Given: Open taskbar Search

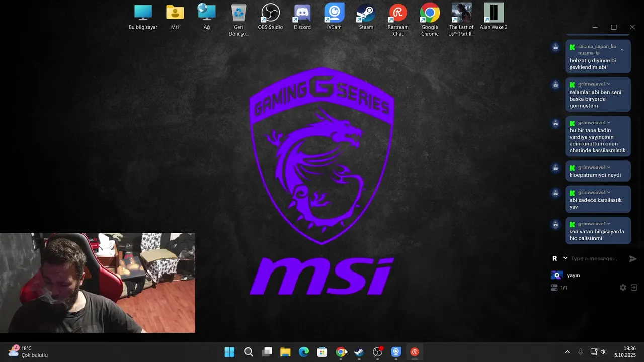Looking at the screenshot, I should [248, 352].
